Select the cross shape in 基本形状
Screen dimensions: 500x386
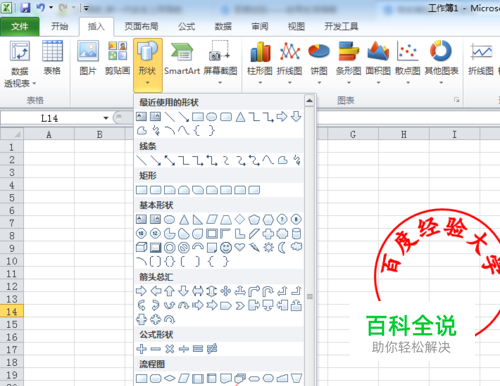268,233
